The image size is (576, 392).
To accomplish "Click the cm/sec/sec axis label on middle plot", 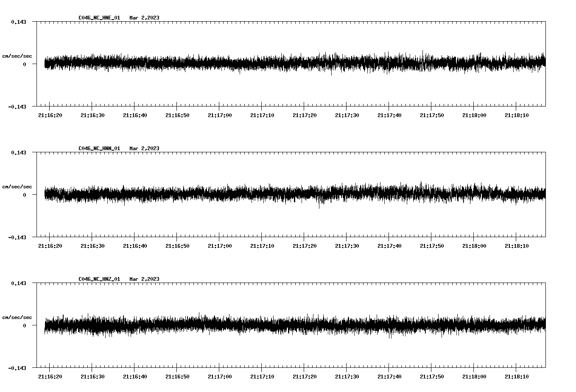I will [17, 186].
